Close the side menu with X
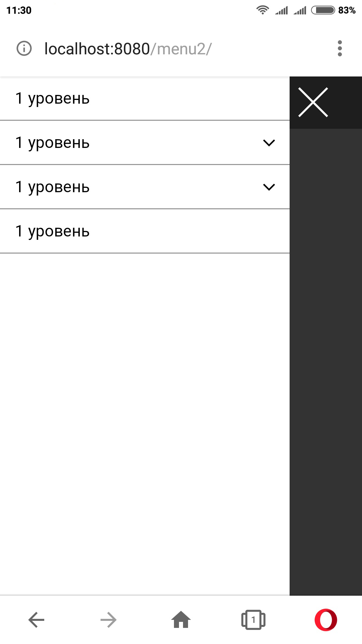362x644 pixels. click(x=313, y=102)
